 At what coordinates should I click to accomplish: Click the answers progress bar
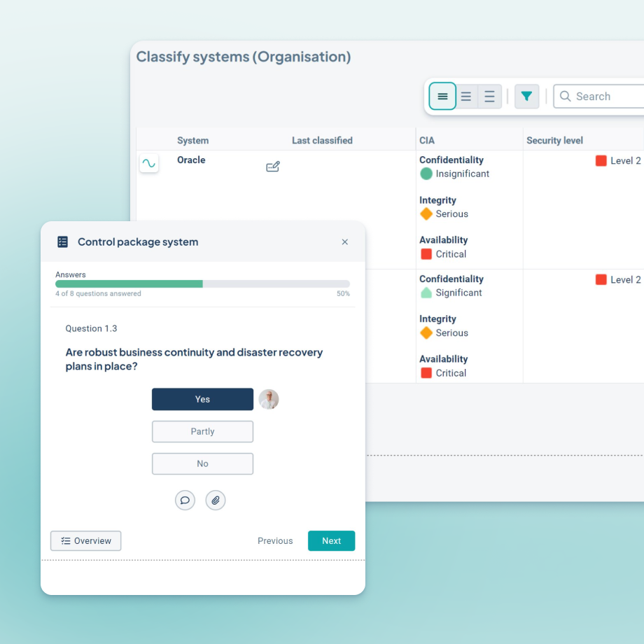[x=202, y=283]
